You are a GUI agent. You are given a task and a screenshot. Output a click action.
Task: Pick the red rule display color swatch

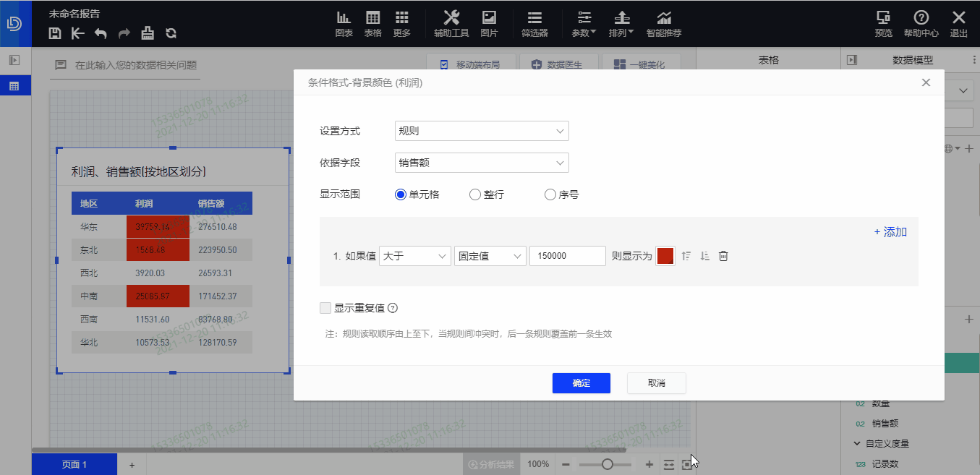tap(665, 255)
